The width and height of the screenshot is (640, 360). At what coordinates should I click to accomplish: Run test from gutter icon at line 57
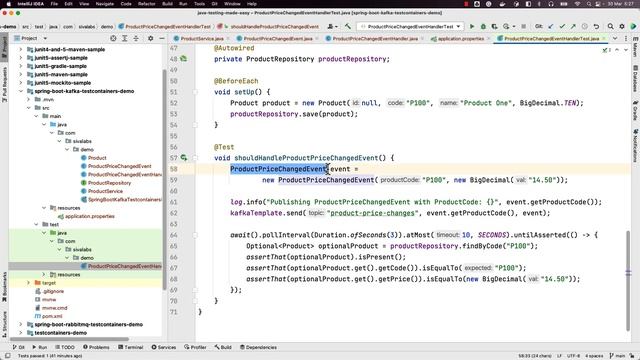[x=184, y=158]
